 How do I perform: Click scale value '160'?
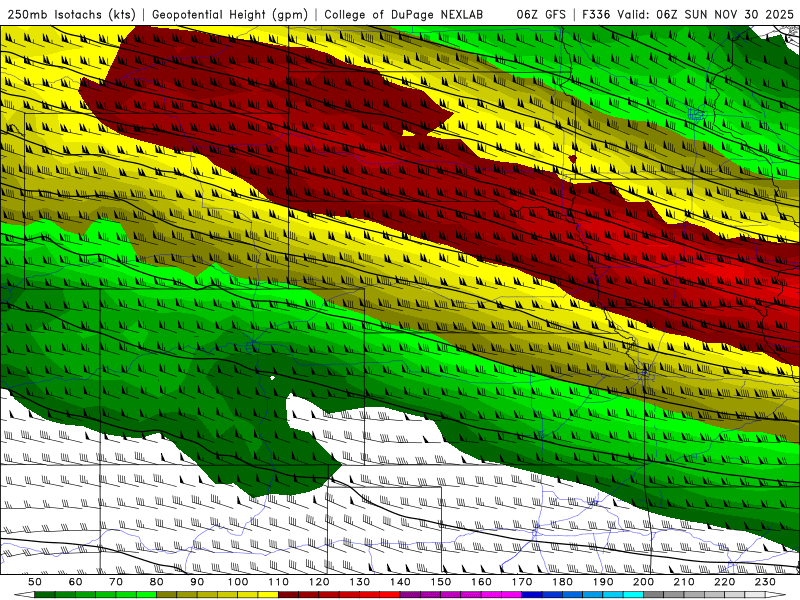click(x=481, y=582)
